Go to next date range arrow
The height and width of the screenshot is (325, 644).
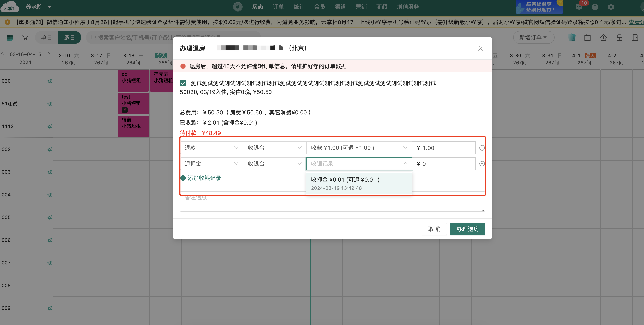[x=48, y=54]
